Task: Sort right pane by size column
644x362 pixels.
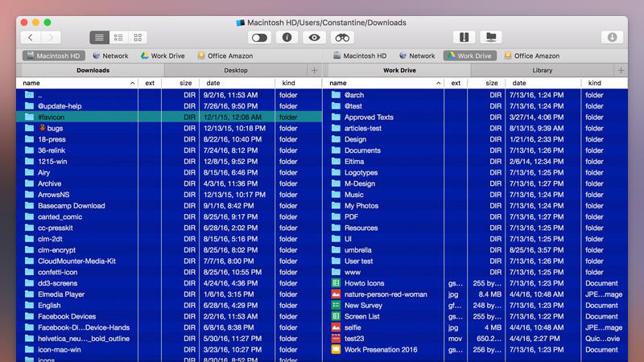Action: [486, 83]
